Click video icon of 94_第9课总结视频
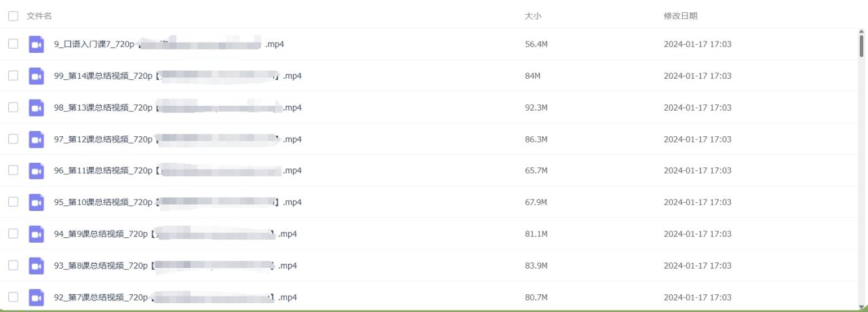This screenshot has width=868, height=312. click(37, 234)
